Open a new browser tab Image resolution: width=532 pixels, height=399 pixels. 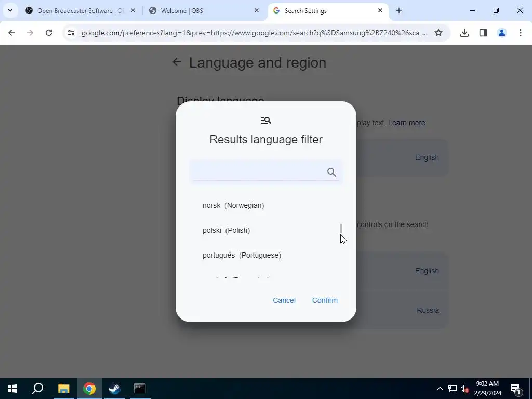(x=399, y=10)
